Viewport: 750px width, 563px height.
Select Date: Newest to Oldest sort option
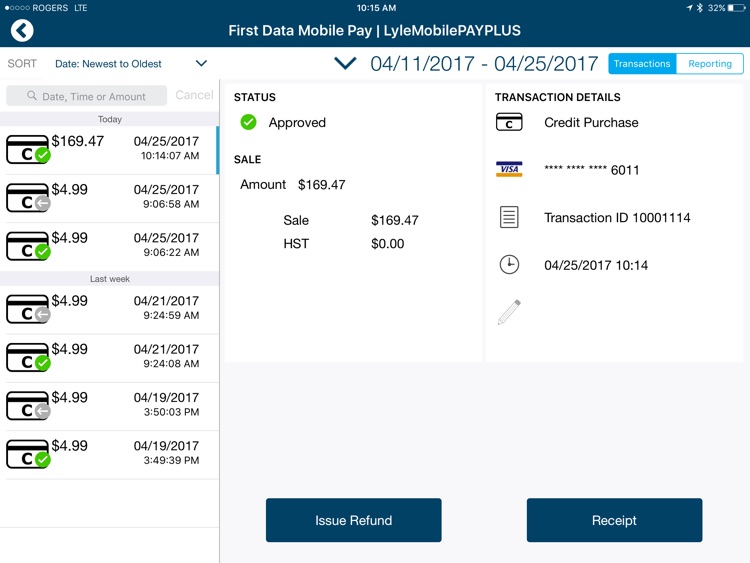(x=108, y=64)
